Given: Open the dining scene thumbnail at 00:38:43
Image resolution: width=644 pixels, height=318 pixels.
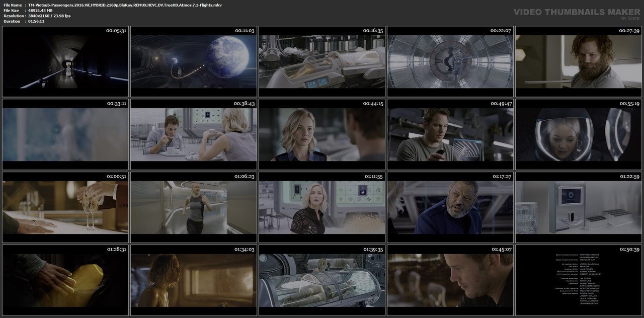Looking at the screenshot, I should tap(194, 134).
